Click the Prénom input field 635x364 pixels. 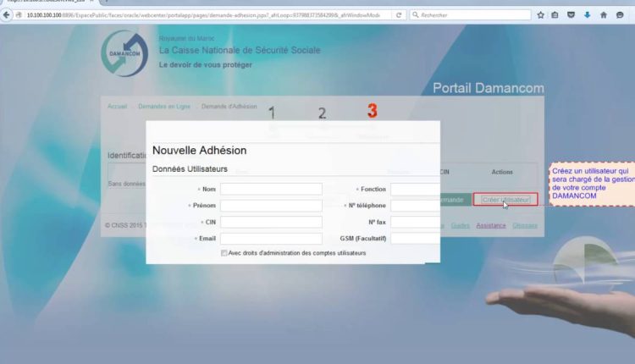[x=271, y=206]
